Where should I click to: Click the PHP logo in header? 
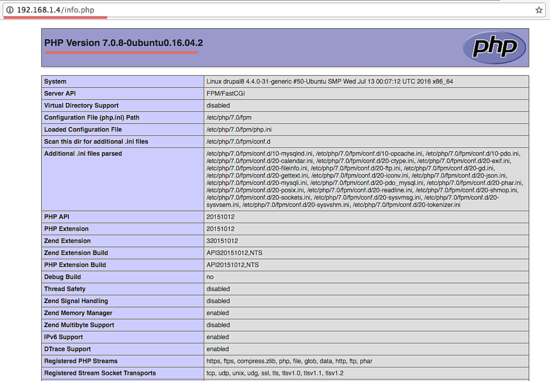[x=494, y=47]
